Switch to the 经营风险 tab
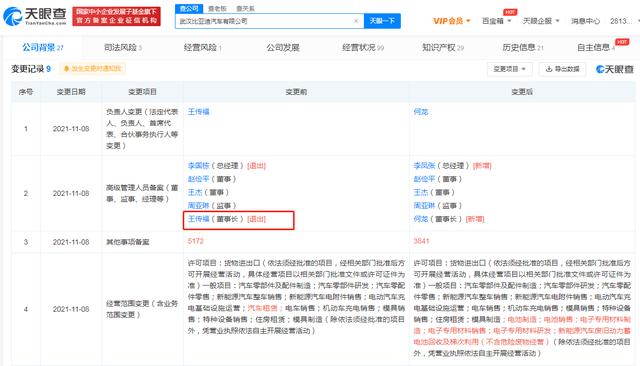Image resolution: width=640 pixels, height=366 pixels. point(202,47)
